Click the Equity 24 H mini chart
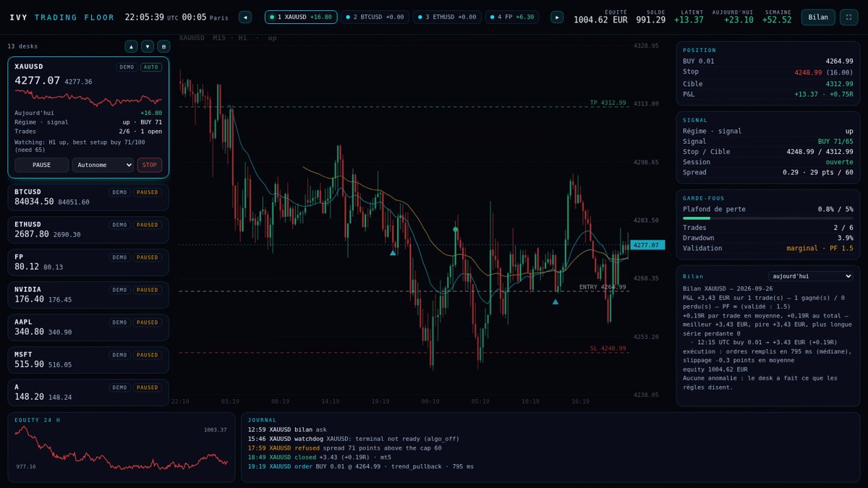This screenshot has height=488, width=868. click(x=122, y=448)
